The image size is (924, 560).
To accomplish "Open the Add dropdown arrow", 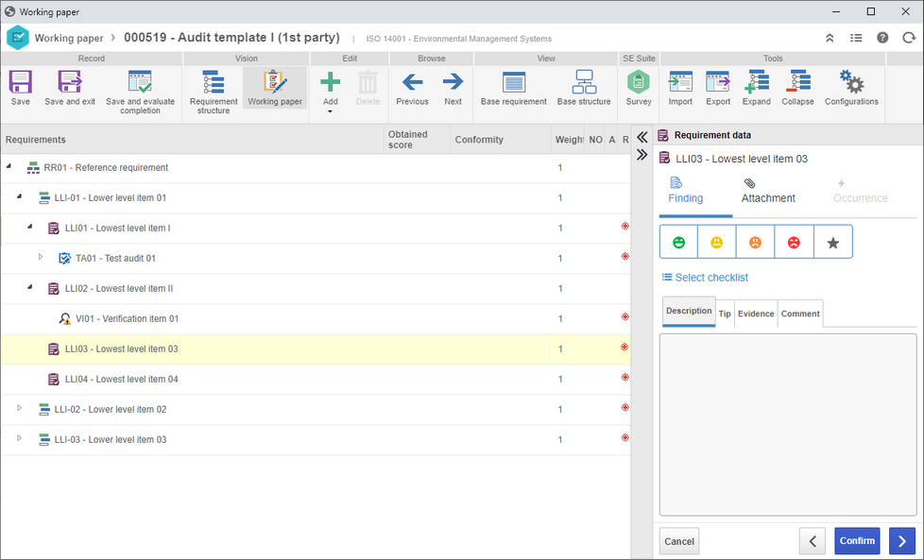I will pos(330,111).
